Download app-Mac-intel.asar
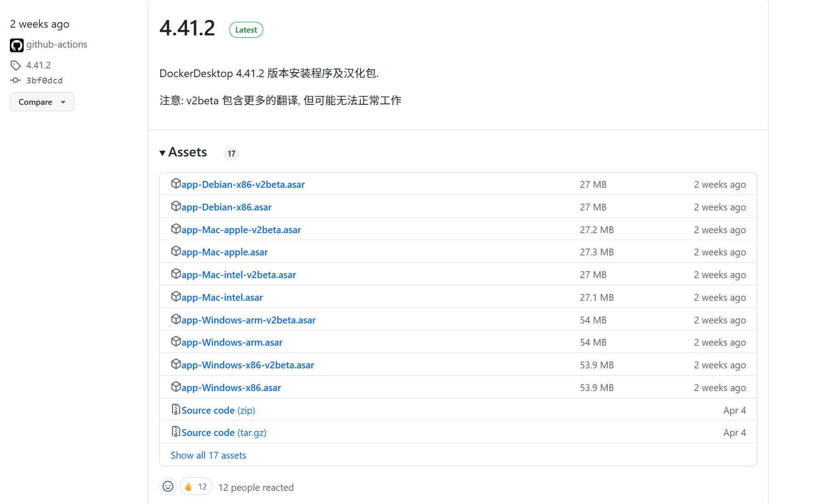 (222, 298)
